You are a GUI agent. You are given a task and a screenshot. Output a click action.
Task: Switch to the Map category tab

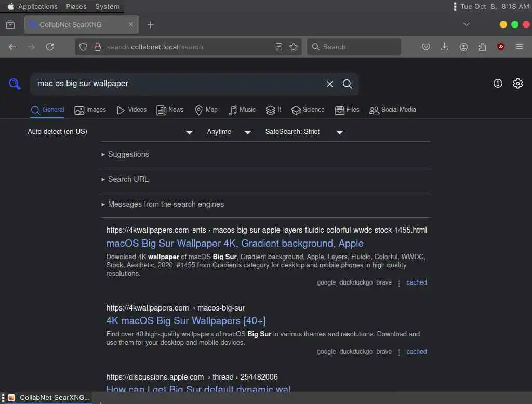(x=206, y=110)
